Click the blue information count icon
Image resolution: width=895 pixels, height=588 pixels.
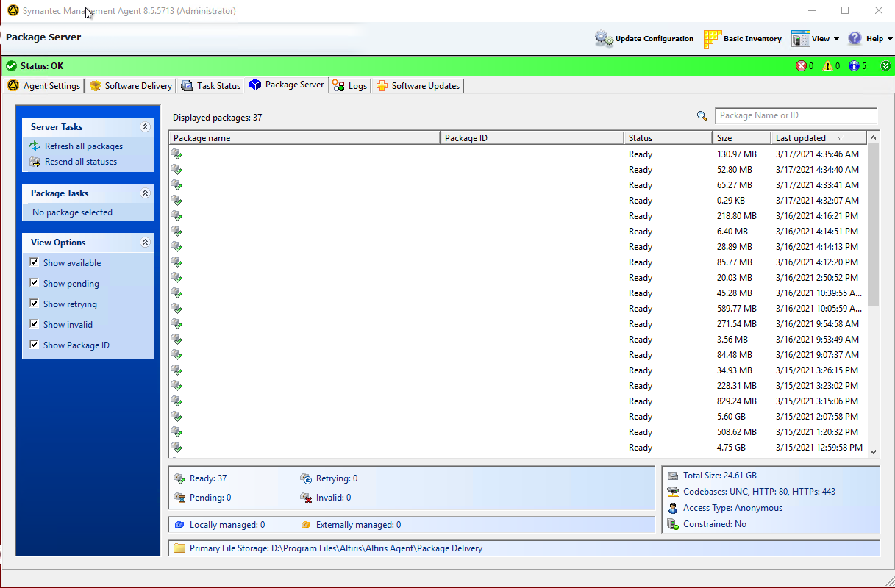pyautogui.click(x=853, y=66)
